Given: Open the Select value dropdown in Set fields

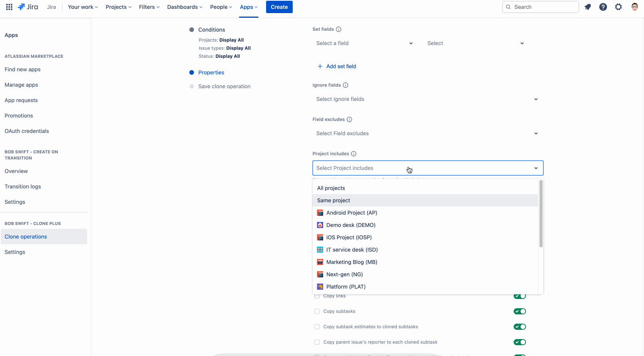Looking at the screenshot, I should (x=476, y=43).
